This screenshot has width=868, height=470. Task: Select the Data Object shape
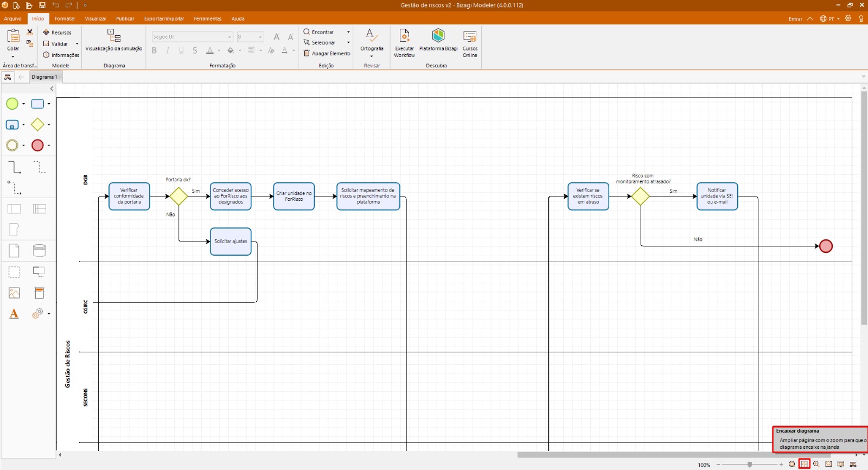(x=14, y=251)
